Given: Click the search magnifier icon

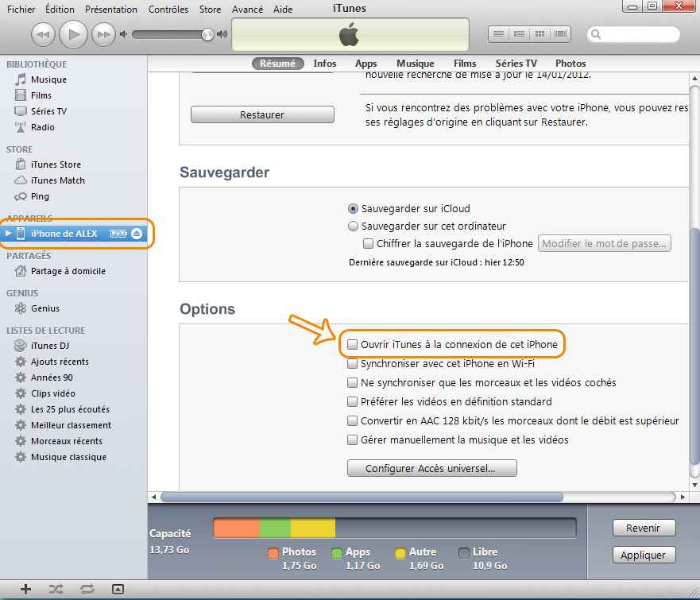Looking at the screenshot, I should point(596,34).
